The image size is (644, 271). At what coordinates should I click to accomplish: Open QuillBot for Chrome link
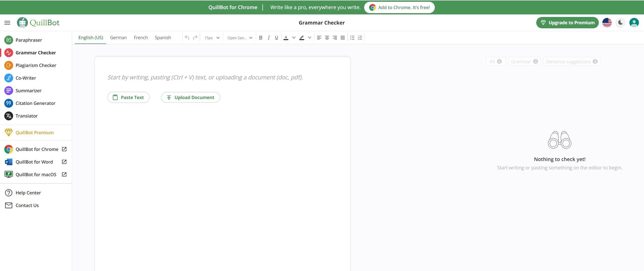tap(36, 149)
